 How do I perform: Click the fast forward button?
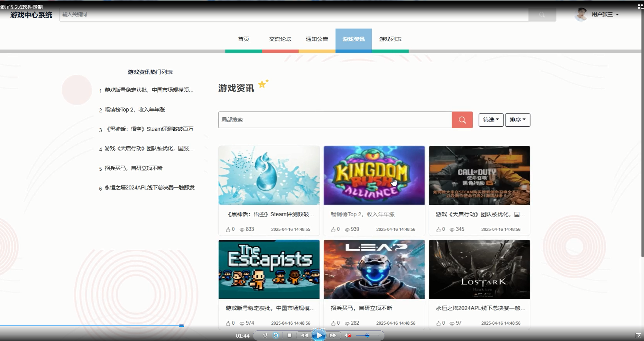(333, 336)
